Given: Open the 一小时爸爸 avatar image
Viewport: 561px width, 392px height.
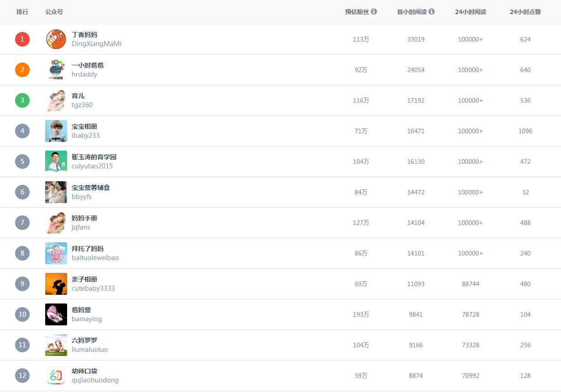Looking at the screenshot, I should click(56, 70).
